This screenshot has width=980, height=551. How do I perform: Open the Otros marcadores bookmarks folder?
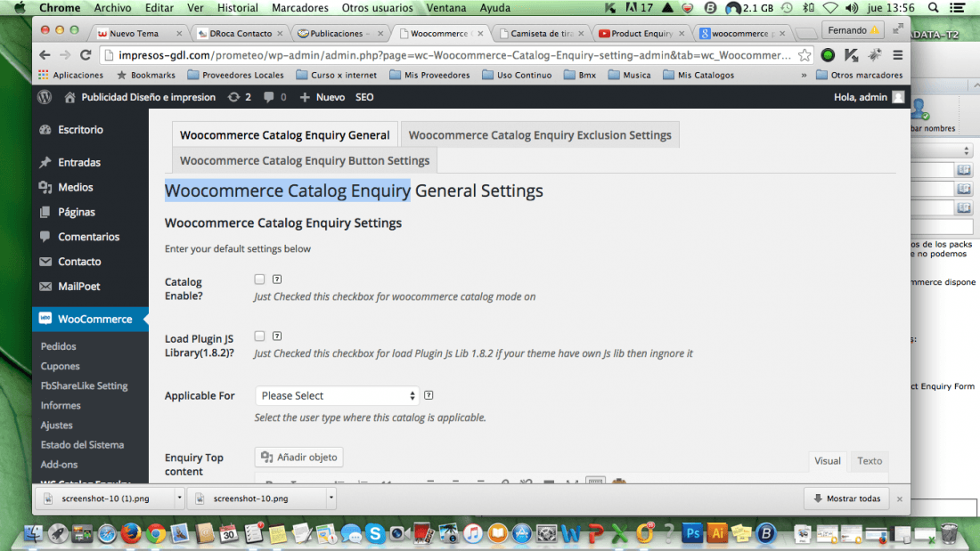point(860,75)
